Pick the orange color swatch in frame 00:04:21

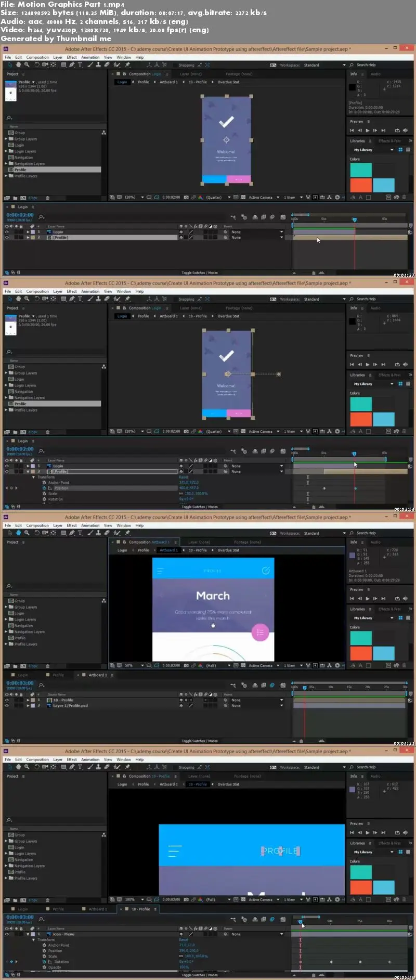pos(361,653)
